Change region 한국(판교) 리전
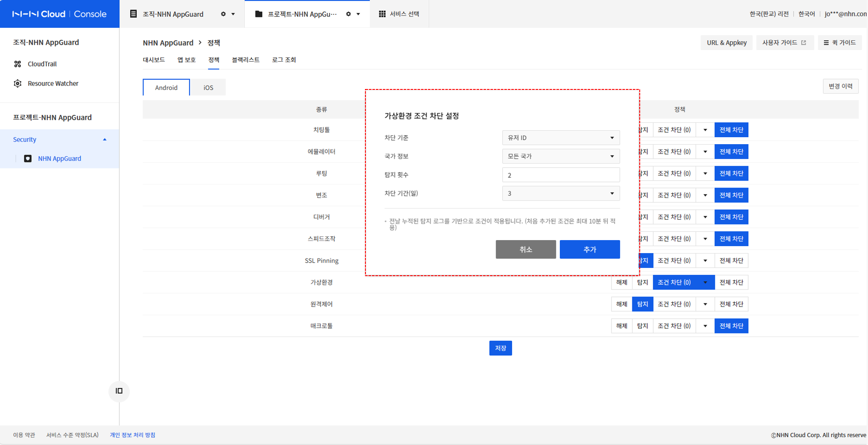Image resolution: width=868 pixels, height=445 pixels. click(769, 14)
